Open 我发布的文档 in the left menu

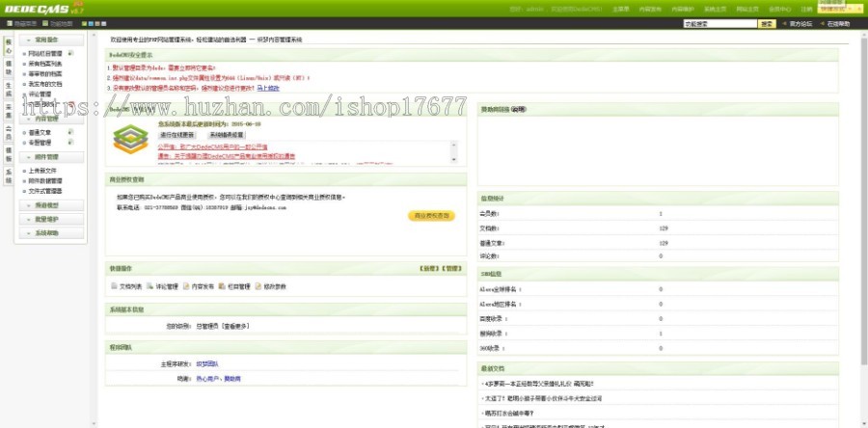[45, 84]
